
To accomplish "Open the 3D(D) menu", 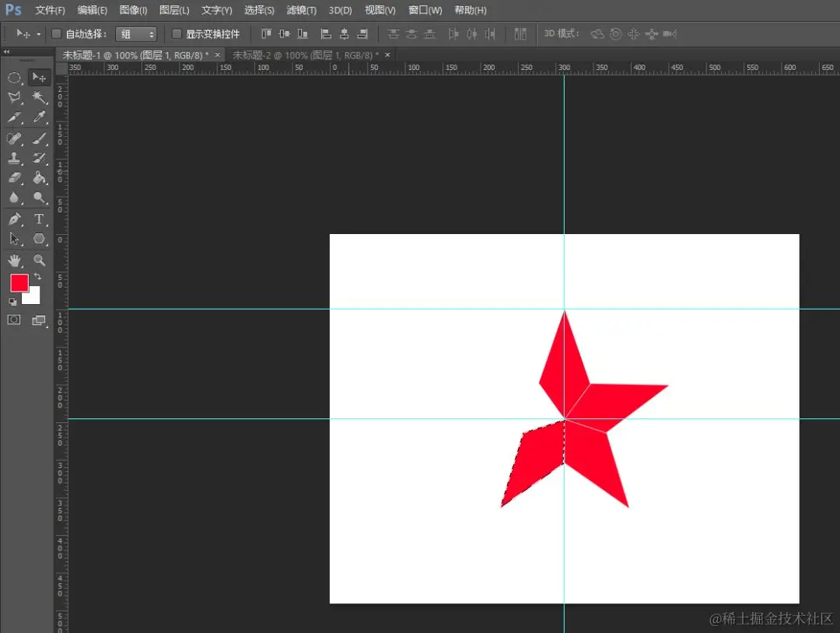I will (x=340, y=10).
